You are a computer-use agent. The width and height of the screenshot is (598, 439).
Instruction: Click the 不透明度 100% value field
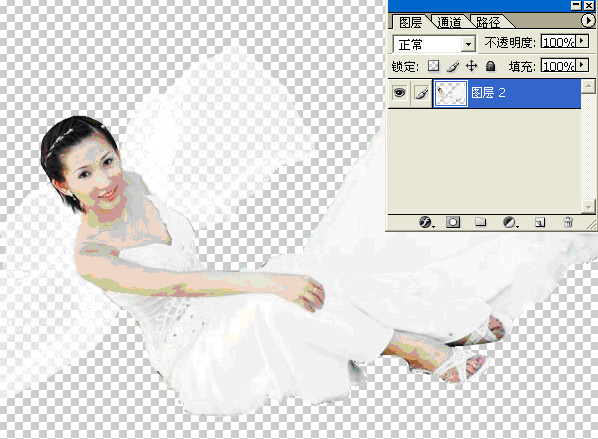[x=559, y=42]
